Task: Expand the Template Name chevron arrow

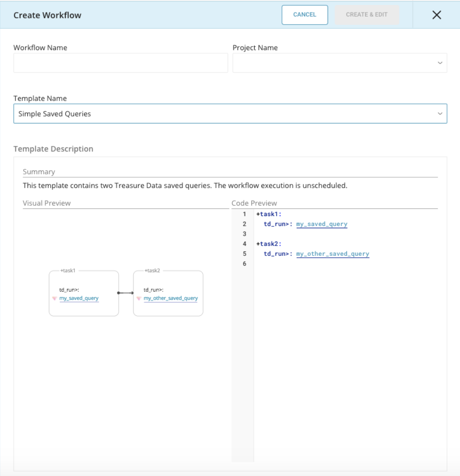Action: pos(439,114)
